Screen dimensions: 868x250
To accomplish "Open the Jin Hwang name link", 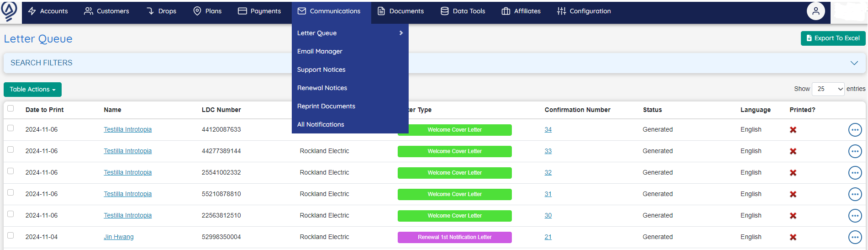I will (118, 237).
